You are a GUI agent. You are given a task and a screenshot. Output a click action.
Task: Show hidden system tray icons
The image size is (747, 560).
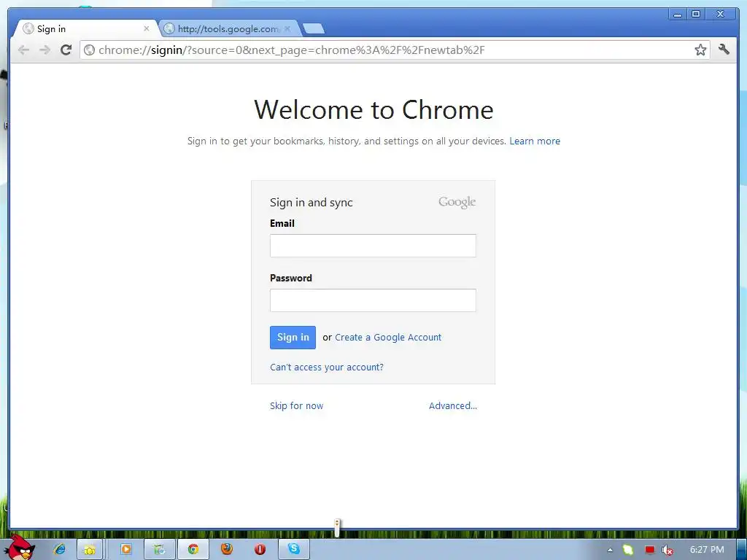(610, 550)
